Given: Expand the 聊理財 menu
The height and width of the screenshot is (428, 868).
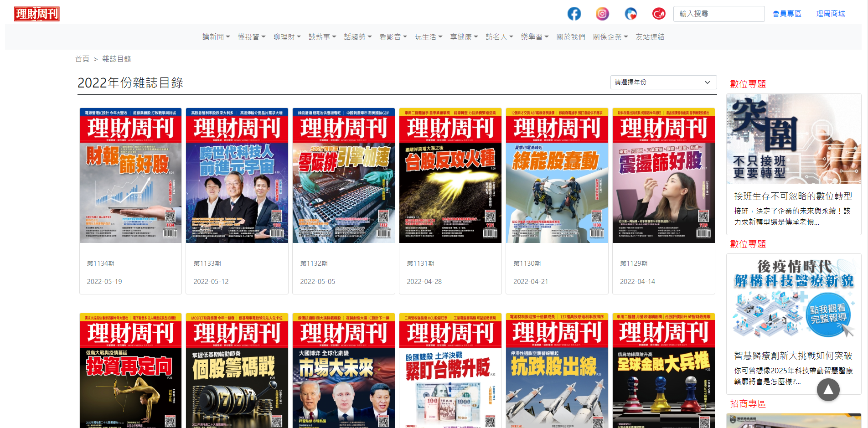Looking at the screenshot, I should (x=287, y=37).
